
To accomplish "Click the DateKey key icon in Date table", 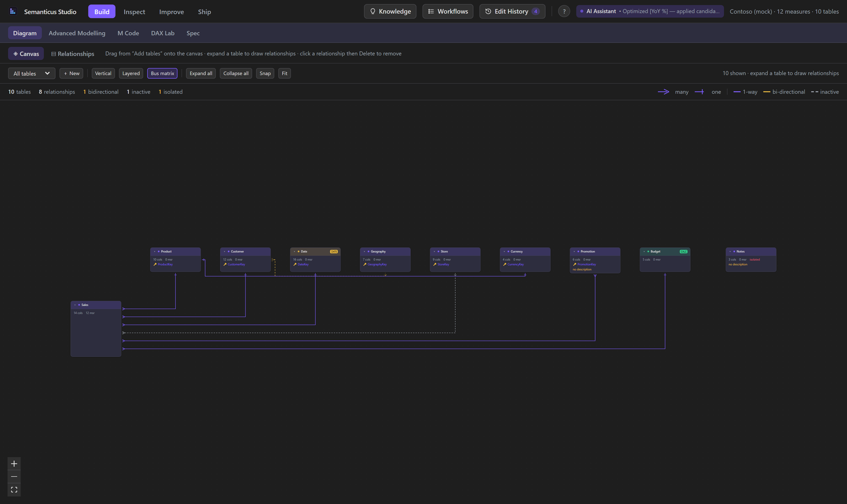I will (294, 264).
